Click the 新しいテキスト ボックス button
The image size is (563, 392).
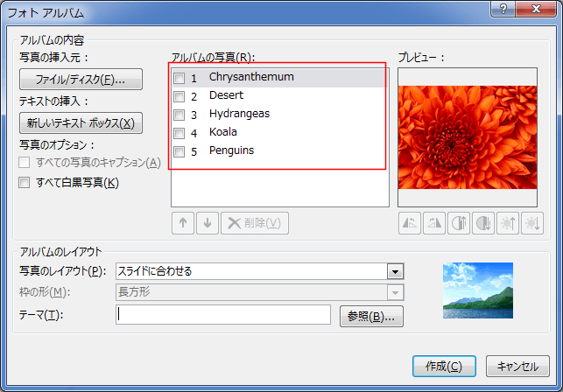81,123
